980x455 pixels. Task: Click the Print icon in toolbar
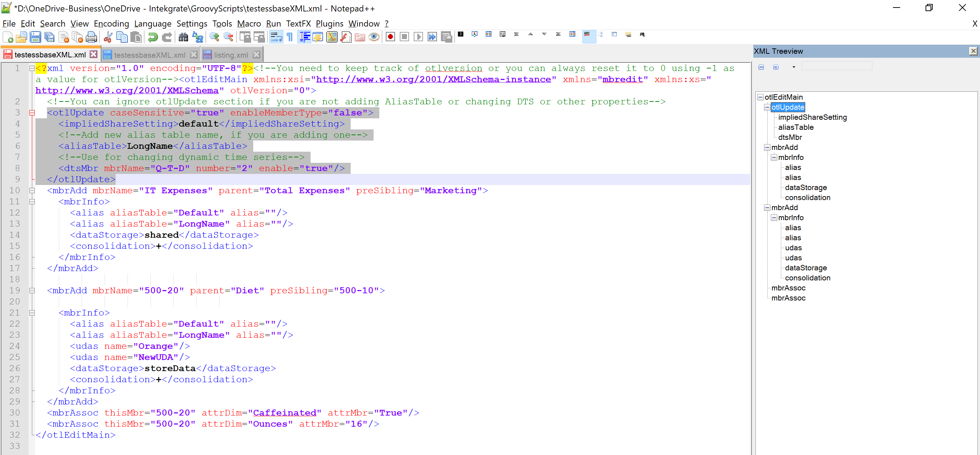tap(92, 37)
